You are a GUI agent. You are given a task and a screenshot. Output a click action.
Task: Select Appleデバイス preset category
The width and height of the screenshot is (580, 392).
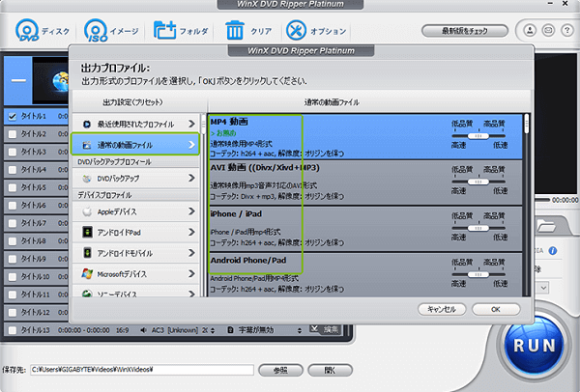point(135,211)
